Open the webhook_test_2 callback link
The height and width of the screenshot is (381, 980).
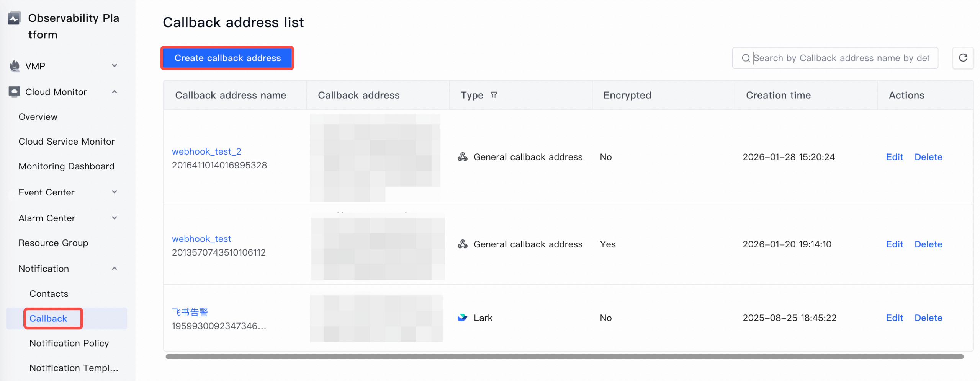coord(206,151)
